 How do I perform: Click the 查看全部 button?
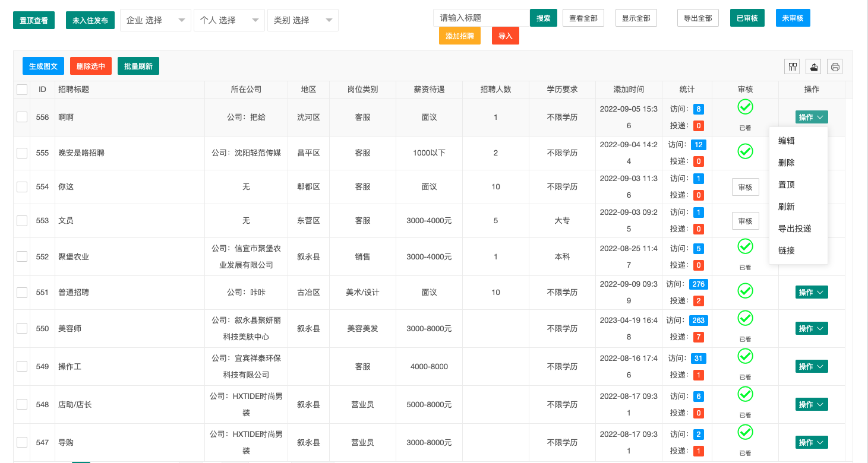click(x=583, y=18)
